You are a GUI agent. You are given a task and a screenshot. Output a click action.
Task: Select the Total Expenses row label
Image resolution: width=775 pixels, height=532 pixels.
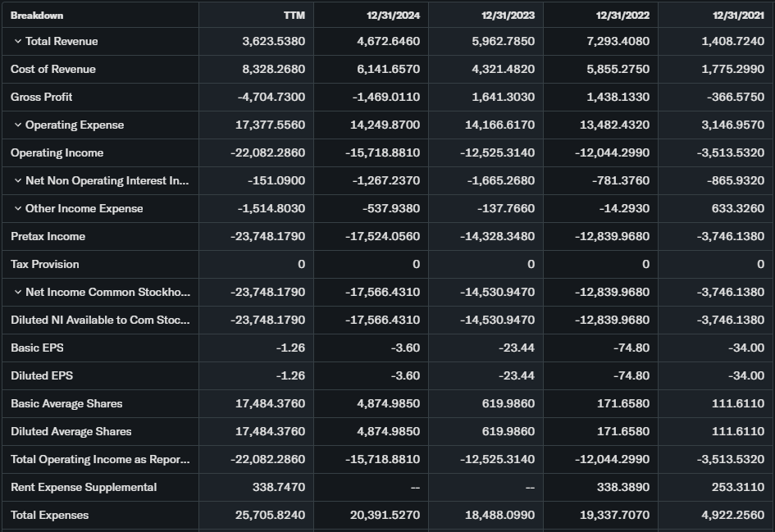(x=49, y=516)
